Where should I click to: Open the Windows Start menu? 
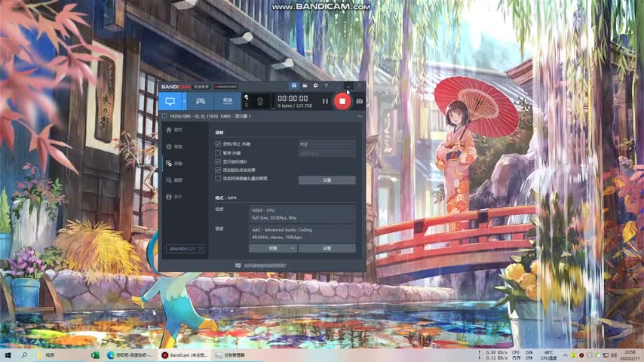[8, 355]
